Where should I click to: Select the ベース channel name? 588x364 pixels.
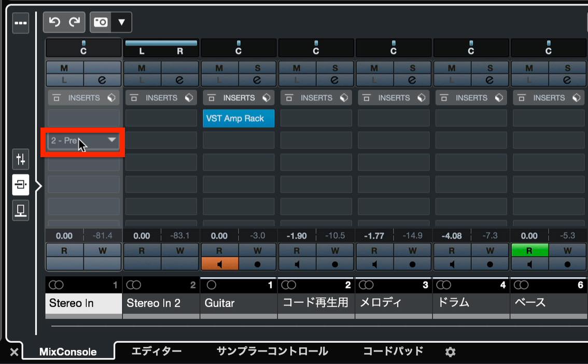tap(548, 303)
